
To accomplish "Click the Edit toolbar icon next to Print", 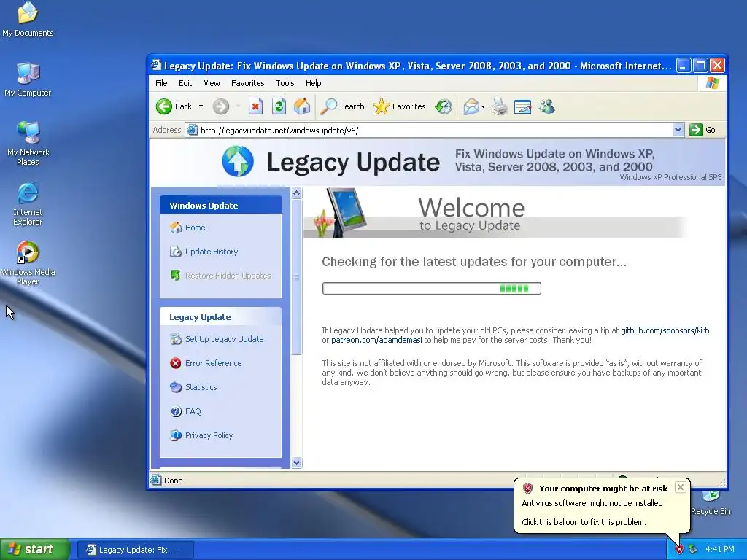I will [x=522, y=106].
